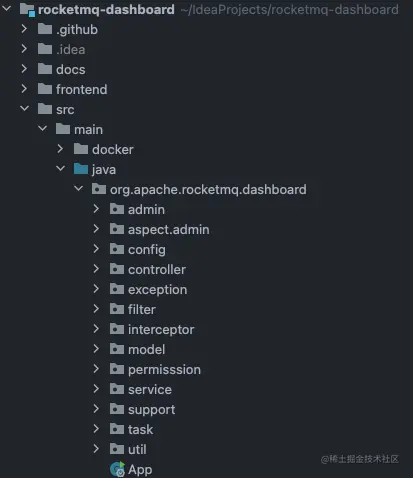The height and width of the screenshot is (478, 413).
Task: Click the blue java source root folder icon
Action: click(x=81, y=169)
